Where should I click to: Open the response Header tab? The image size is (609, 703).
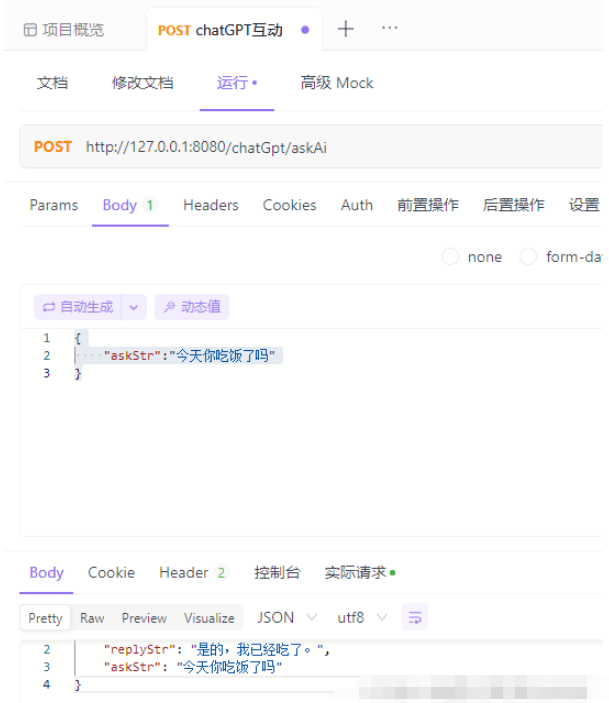tap(193, 573)
